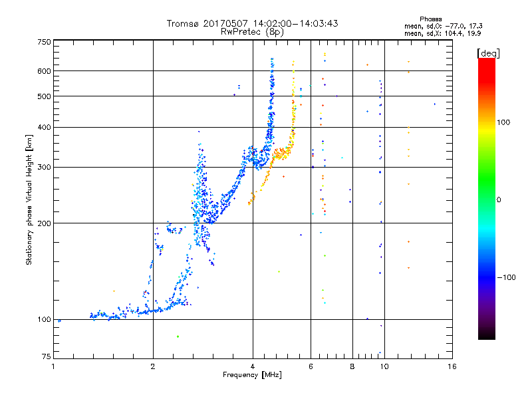Click the yellow-green point near 150 km past 4 MHz
Screen dimensions: 532x399
click(279, 272)
